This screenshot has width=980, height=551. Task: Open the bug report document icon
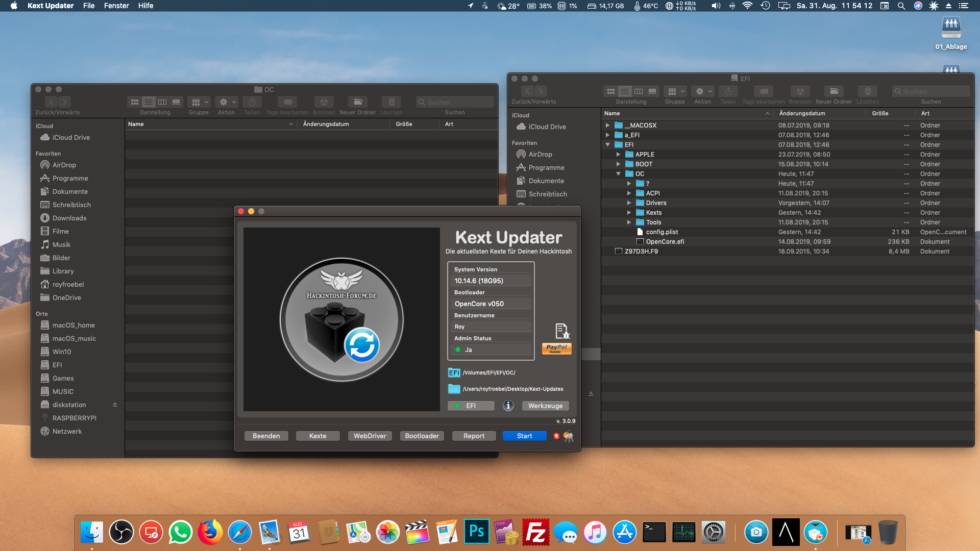[x=561, y=331]
